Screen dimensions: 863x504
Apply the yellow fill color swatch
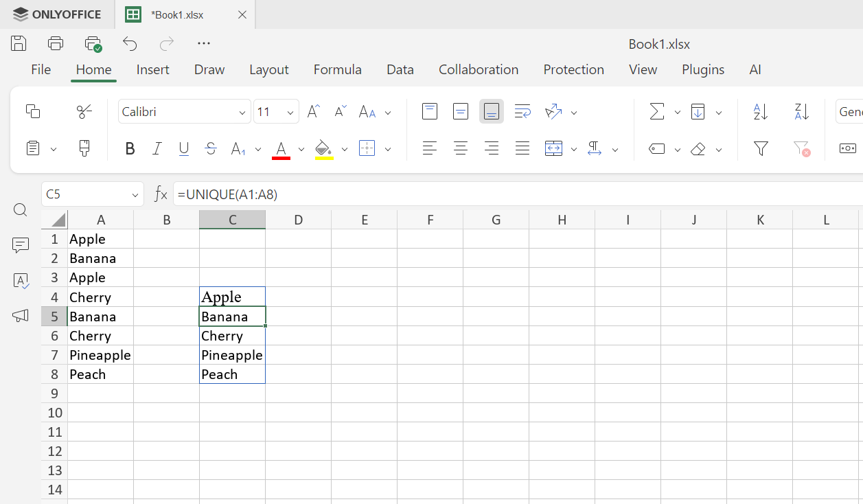[323, 148]
